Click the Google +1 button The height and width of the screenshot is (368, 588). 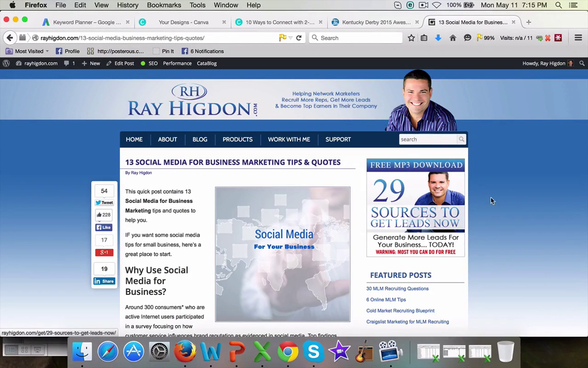coord(104,252)
